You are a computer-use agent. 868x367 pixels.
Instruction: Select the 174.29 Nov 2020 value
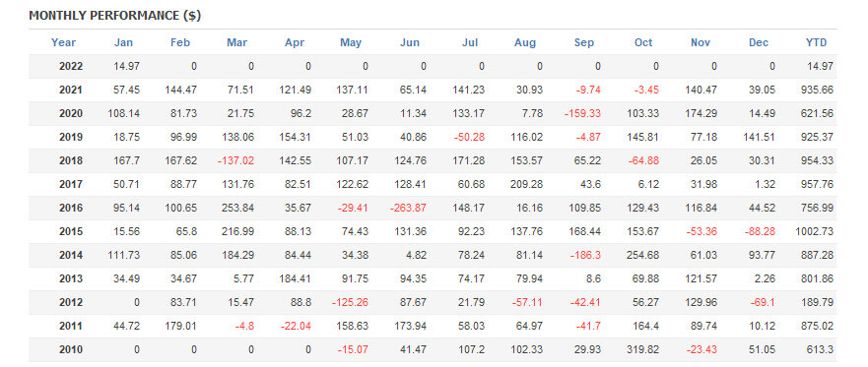click(701, 114)
